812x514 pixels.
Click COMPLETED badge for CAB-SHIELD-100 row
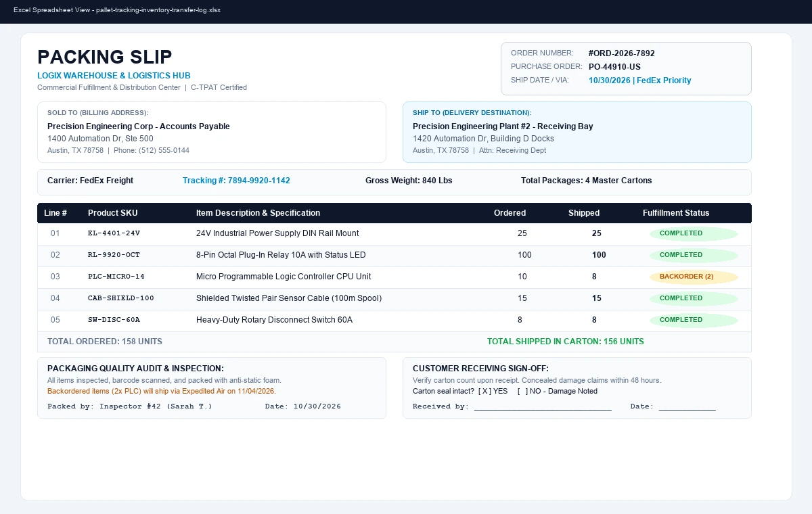[694, 298]
